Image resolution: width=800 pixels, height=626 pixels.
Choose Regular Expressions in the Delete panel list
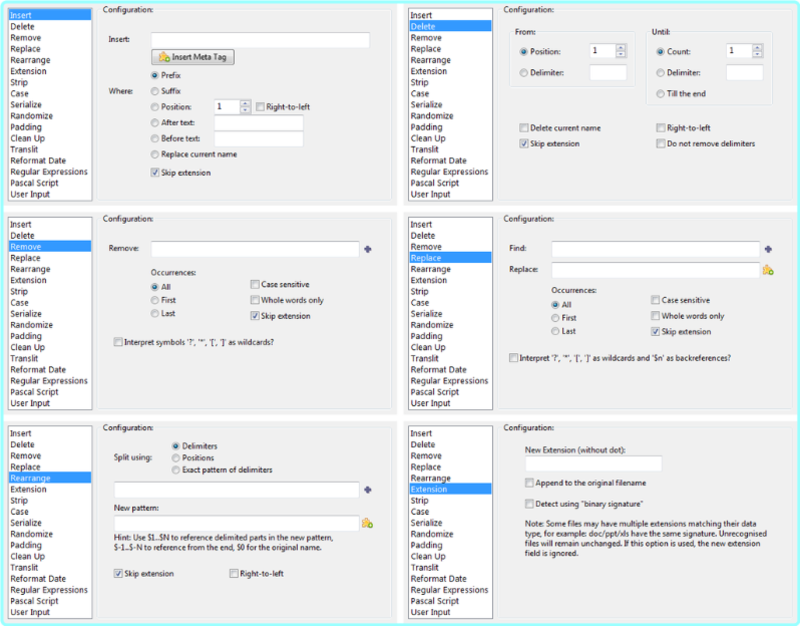pyautogui.click(x=451, y=172)
